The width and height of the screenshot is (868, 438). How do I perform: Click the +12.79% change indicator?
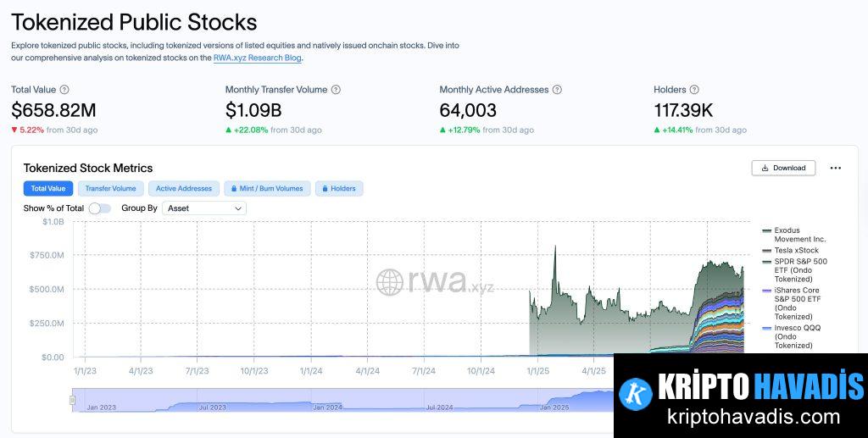461,130
